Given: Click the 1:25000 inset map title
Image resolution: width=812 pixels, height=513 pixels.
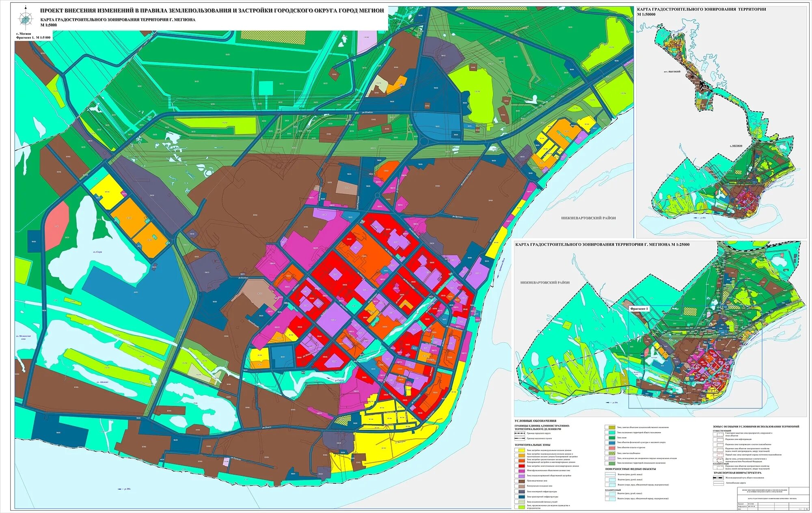Looking at the screenshot, I should pos(602,244).
